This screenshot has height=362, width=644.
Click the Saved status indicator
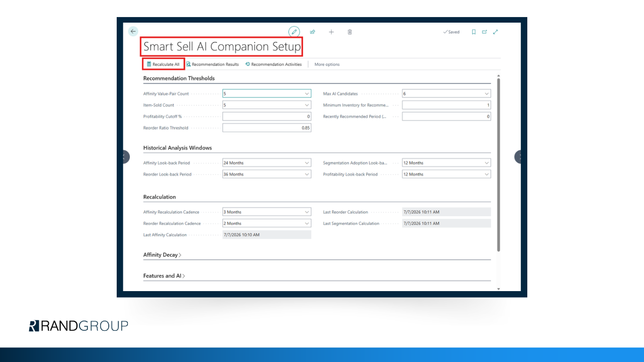coord(451,32)
